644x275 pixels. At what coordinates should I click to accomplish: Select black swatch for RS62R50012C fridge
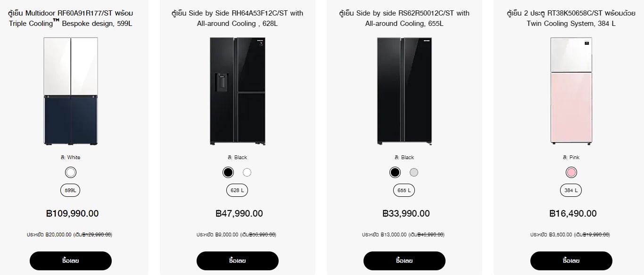[395, 172]
